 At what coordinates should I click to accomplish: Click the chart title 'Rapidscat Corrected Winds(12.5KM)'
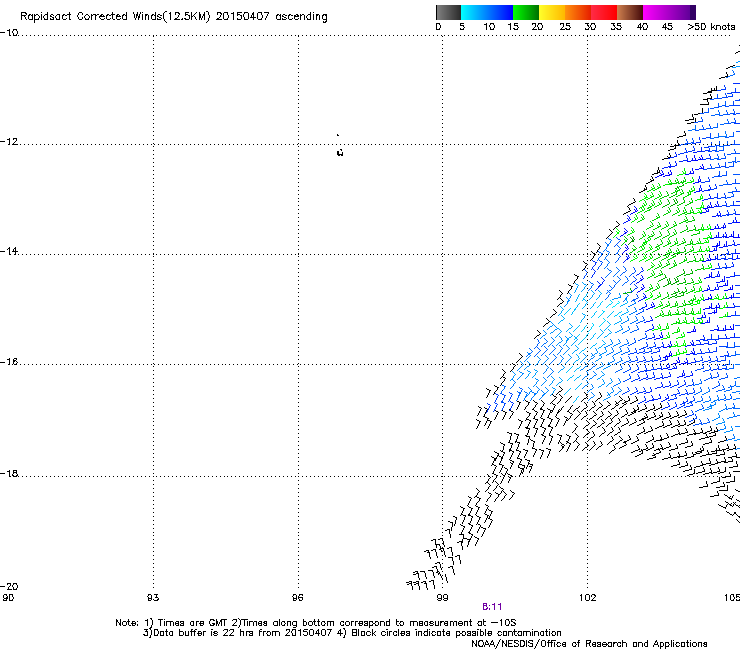pyautogui.click(x=115, y=17)
